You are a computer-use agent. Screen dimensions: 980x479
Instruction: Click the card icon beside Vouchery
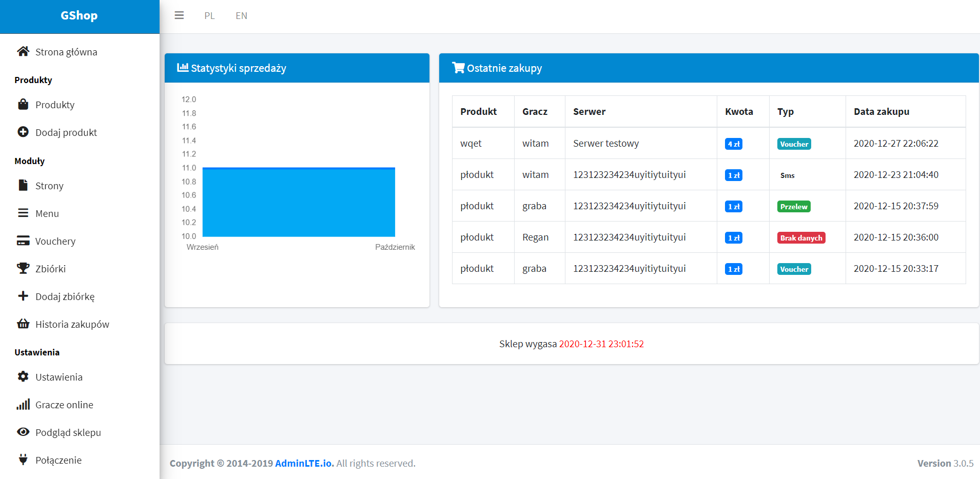pos(23,241)
